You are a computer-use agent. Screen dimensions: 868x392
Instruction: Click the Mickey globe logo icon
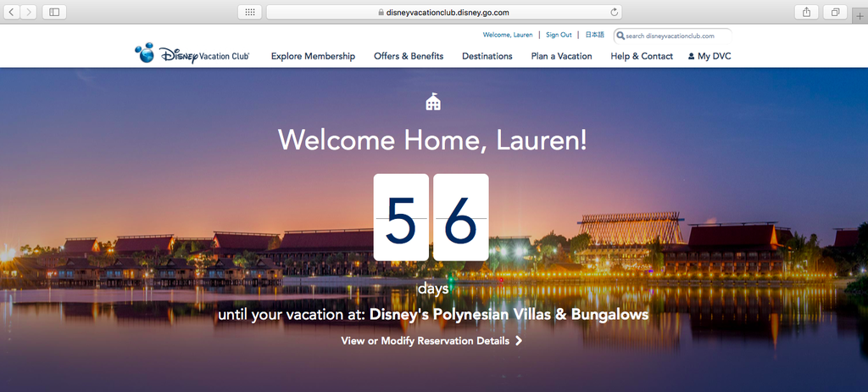(x=144, y=53)
